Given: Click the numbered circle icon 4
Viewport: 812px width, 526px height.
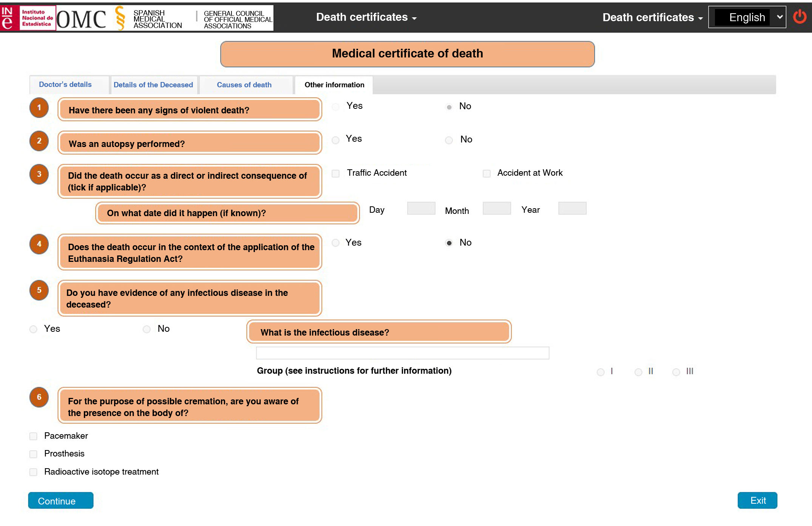Looking at the screenshot, I should pos(39,244).
